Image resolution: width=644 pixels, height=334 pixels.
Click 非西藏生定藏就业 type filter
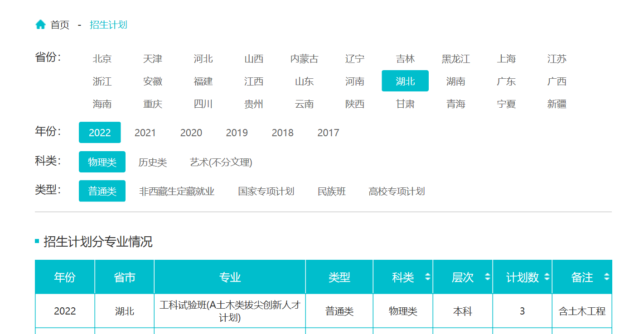(177, 191)
